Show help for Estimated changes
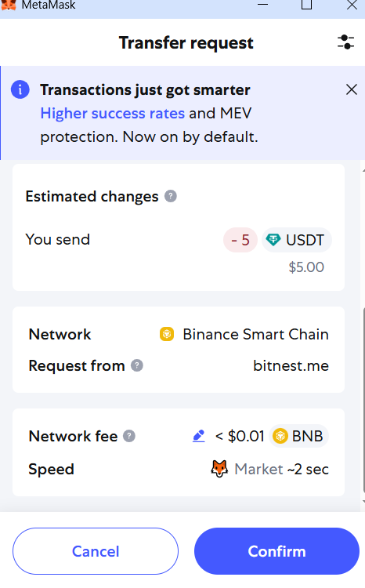Viewport: 365px width, 588px height. click(171, 196)
